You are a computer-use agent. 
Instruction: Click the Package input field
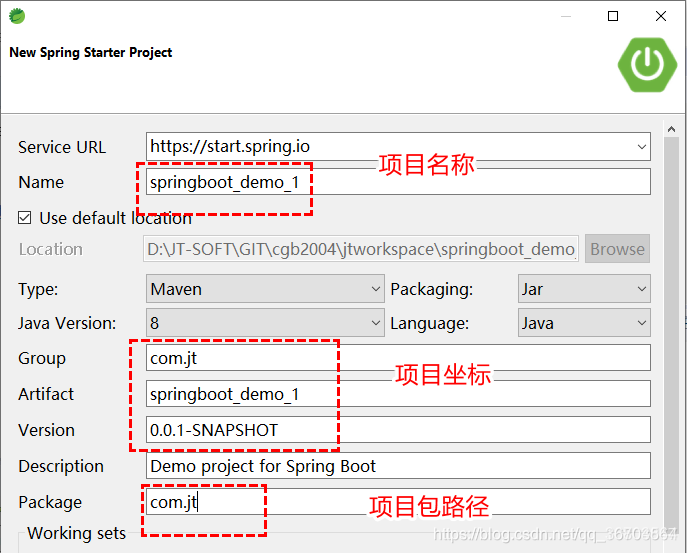pos(398,502)
